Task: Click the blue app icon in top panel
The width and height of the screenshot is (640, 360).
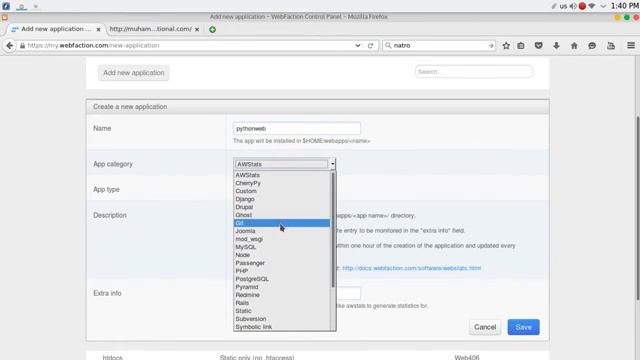Action: tap(6, 6)
